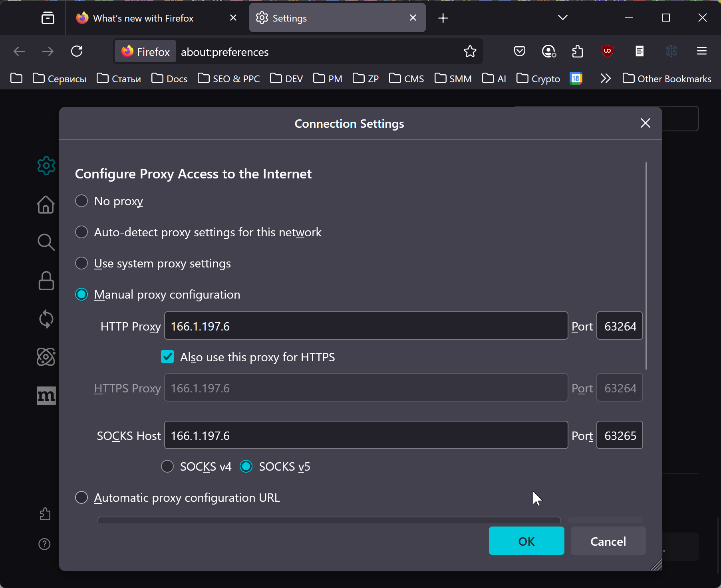Go back to previous page
Image resolution: width=721 pixels, height=588 pixels.
tap(19, 51)
